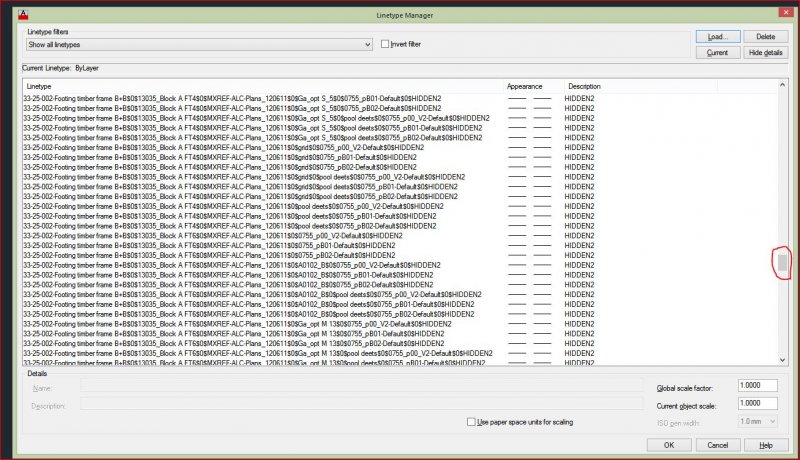The width and height of the screenshot is (800, 460).
Task: Select row 'FT4...Ga_opt S_5$0$0755_pB02-Default$0$HIDDEN2'
Action: tap(401, 108)
